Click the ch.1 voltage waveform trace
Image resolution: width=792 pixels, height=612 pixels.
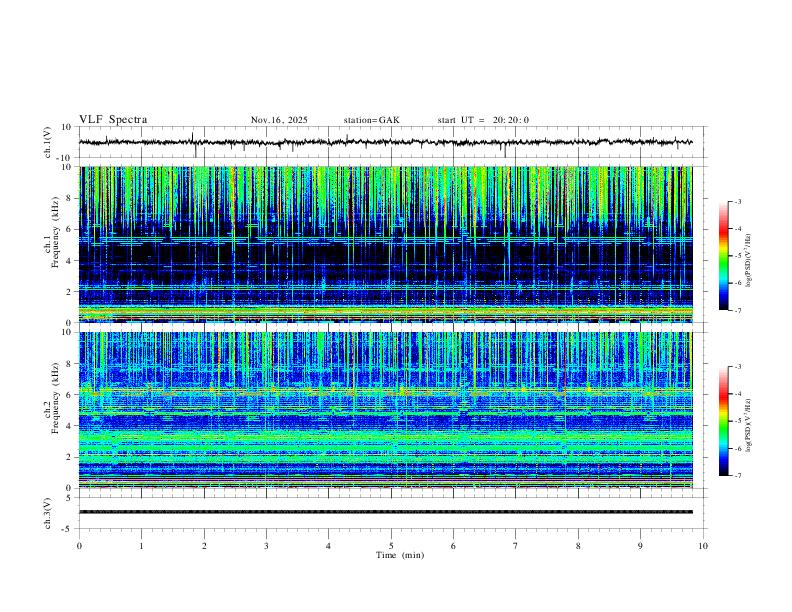point(386,142)
